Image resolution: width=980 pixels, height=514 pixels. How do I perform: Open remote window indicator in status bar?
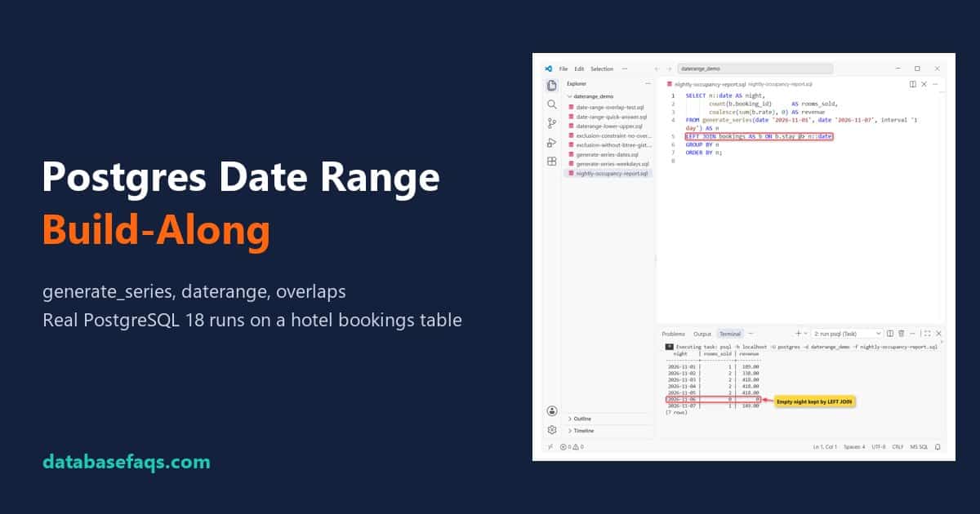pos(550,446)
